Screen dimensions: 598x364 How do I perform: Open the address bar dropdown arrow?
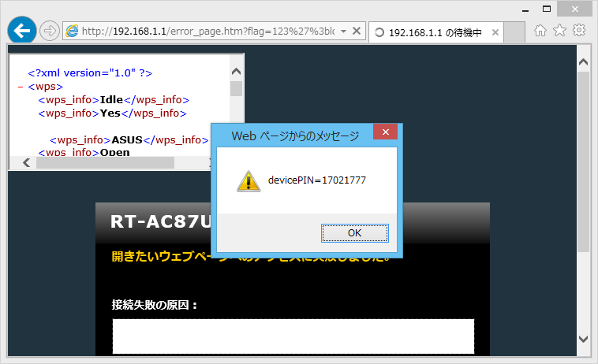click(344, 32)
